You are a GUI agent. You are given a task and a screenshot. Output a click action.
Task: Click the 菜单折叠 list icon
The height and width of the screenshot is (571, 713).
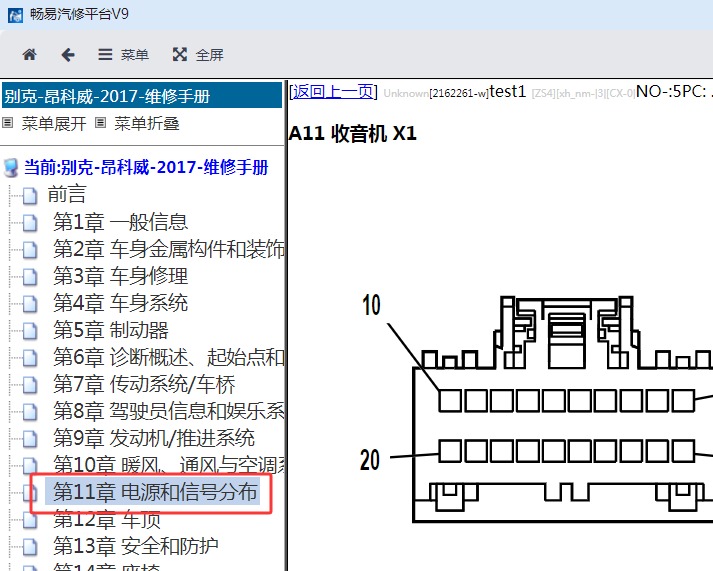(x=100, y=123)
